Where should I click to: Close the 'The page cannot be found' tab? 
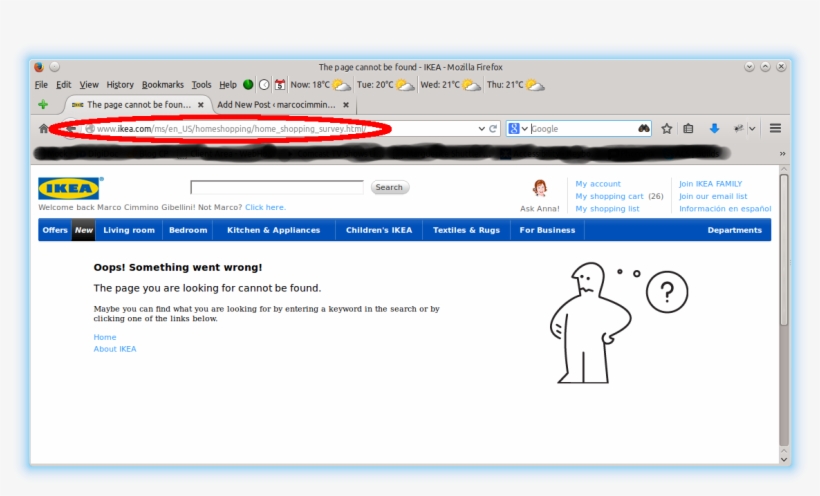click(200, 105)
